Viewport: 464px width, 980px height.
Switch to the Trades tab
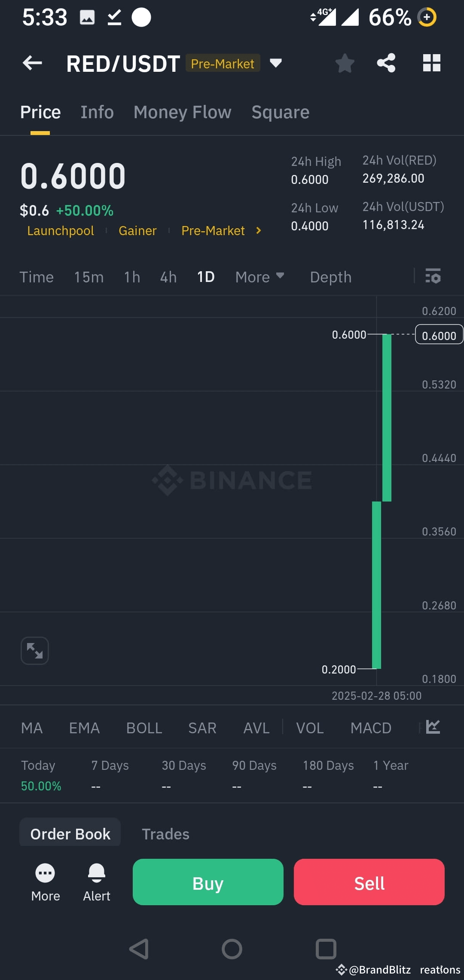pos(165,834)
